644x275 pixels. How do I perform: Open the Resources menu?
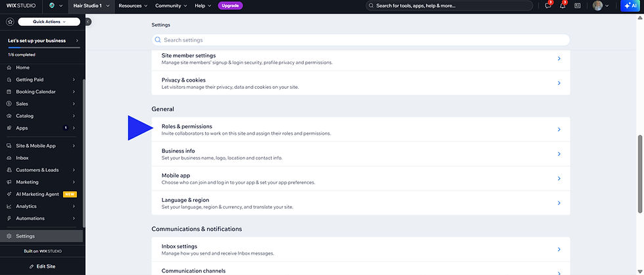(133, 6)
